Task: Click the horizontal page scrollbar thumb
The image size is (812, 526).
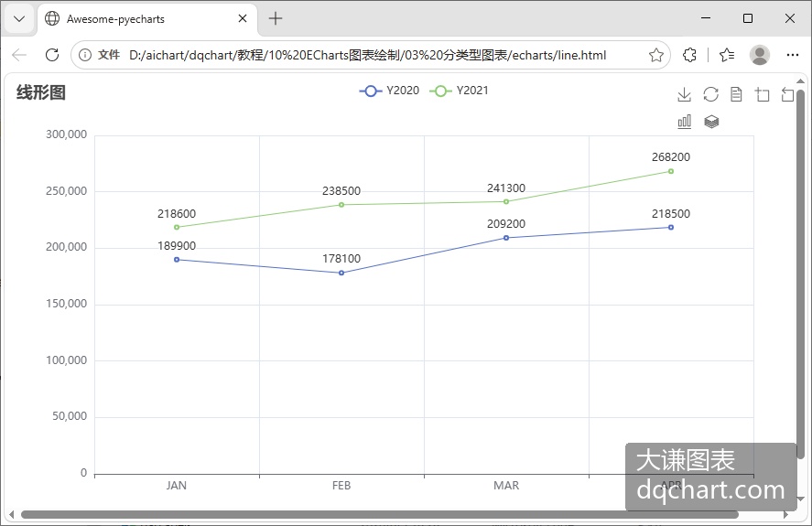Action: click(380, 515)
